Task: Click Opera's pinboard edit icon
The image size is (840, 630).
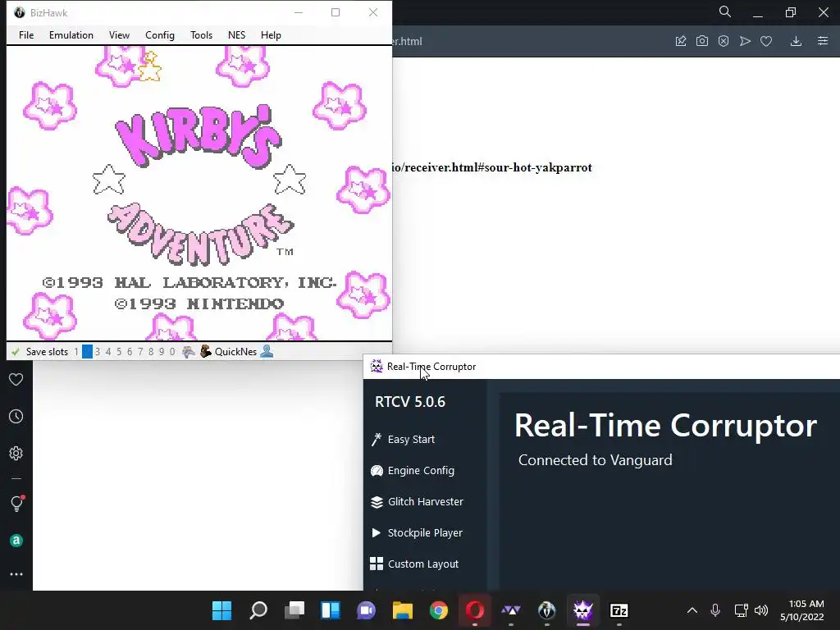Action: [x=681, y=41]
